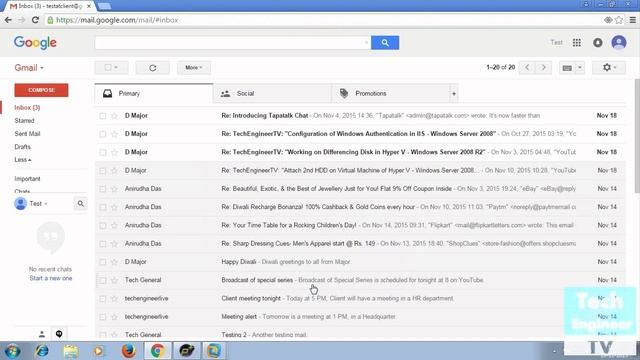Click in the Gmail search field
The height and width of the screenshot is (360, 640).
click(x=233, y=42)
